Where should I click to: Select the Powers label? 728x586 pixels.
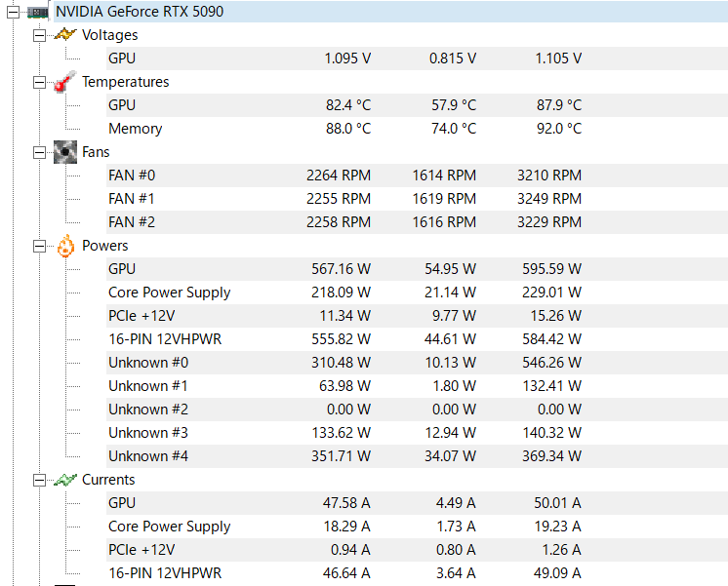coord(105,246)
